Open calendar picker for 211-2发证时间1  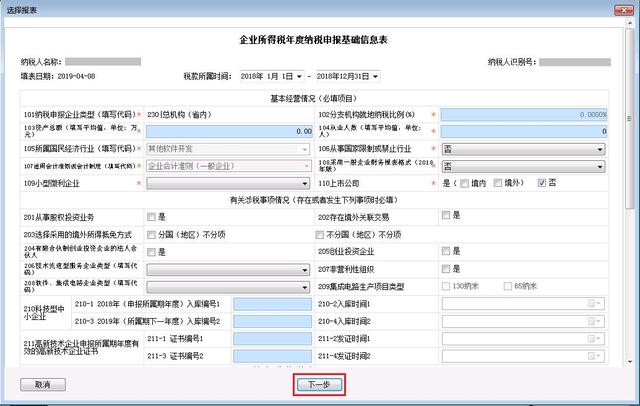[594, 339]
